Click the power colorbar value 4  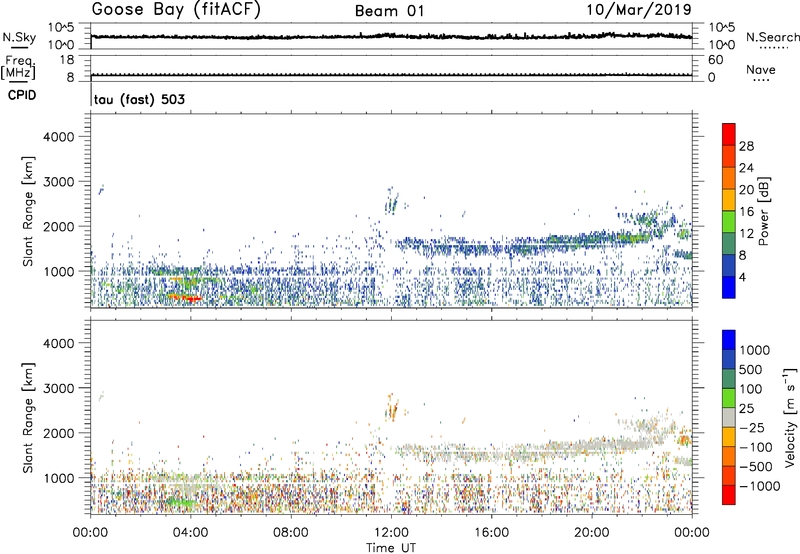(743, 278)
